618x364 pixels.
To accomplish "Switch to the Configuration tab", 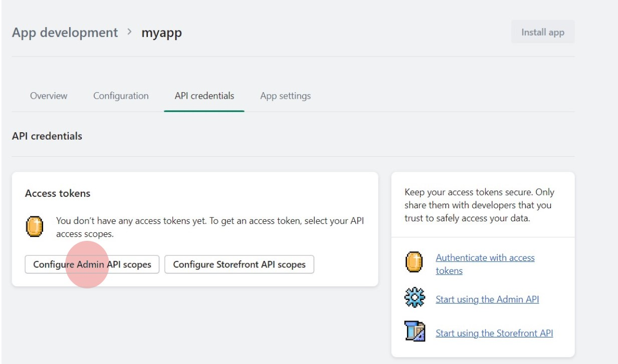I will [121, 96].
